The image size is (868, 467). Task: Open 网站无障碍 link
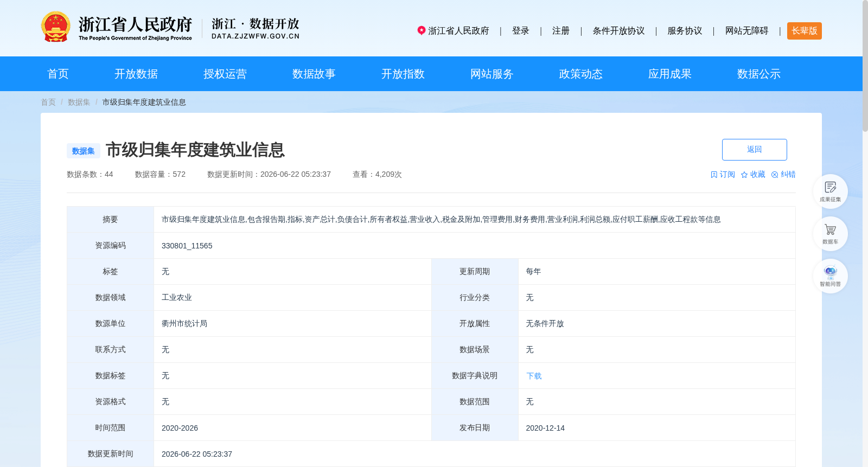(747, 31)
